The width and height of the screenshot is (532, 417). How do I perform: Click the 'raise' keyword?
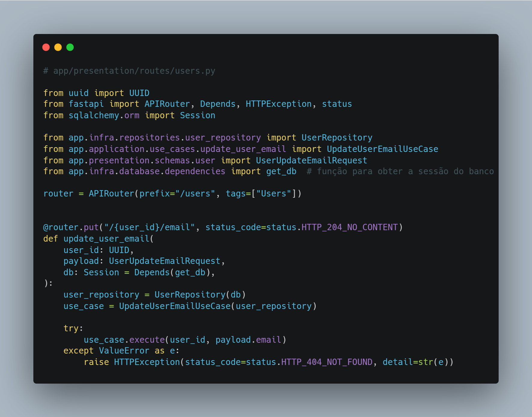pos(96,362)
